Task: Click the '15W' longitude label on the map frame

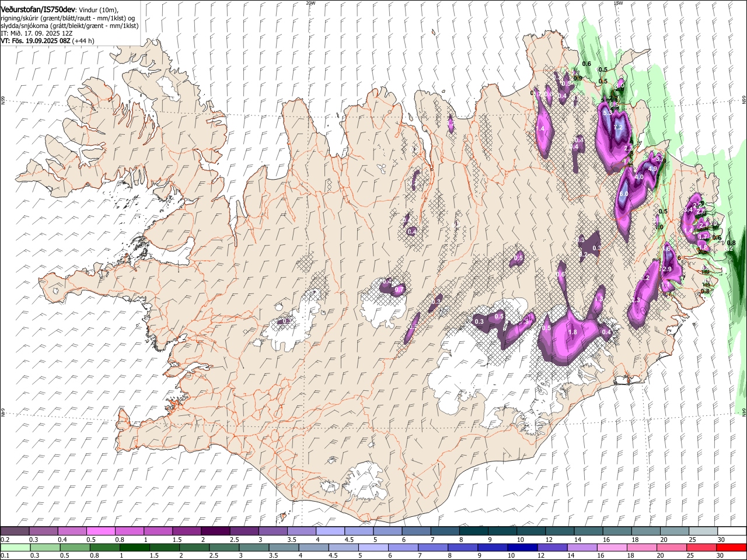Action: point(618,3)
